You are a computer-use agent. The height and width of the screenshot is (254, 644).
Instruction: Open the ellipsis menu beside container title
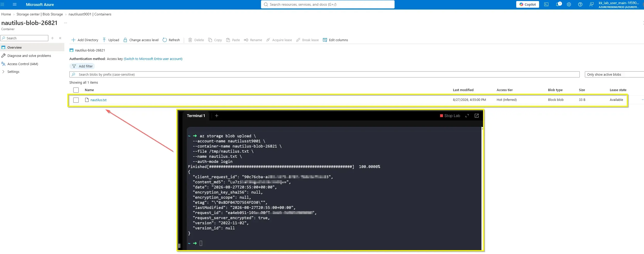66,23
